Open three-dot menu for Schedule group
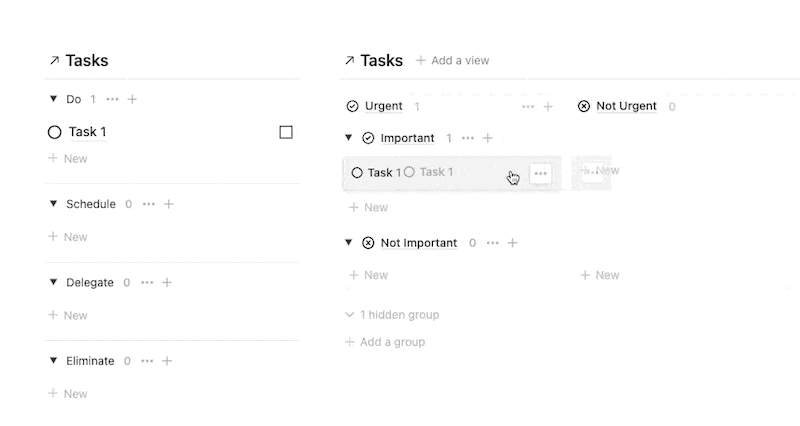This screenshot has height=426, width=800. coord(149,204)
